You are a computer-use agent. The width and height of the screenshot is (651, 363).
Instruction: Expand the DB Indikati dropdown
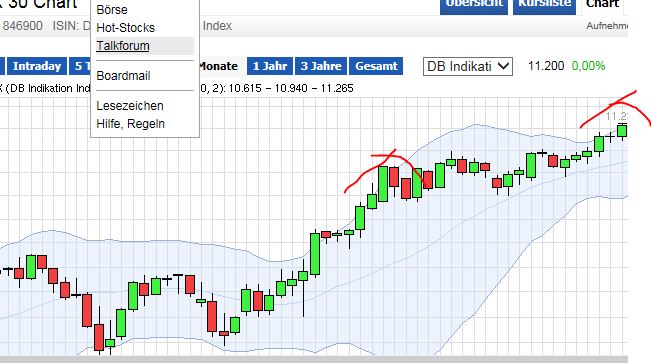point(468,66)
